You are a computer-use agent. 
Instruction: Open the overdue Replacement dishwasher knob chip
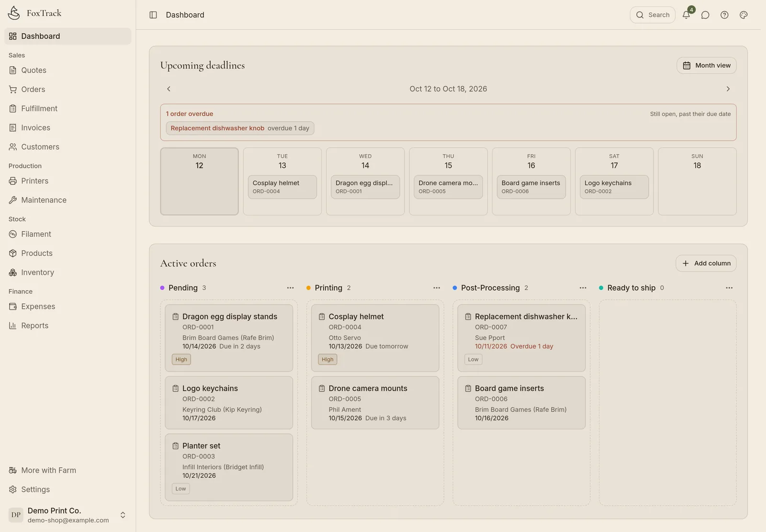240,128
